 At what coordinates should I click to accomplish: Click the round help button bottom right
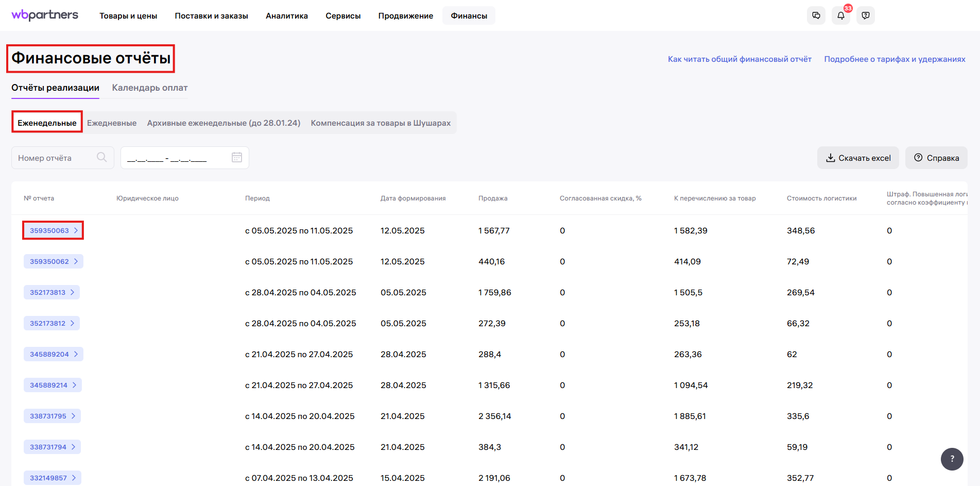(952, 459)
